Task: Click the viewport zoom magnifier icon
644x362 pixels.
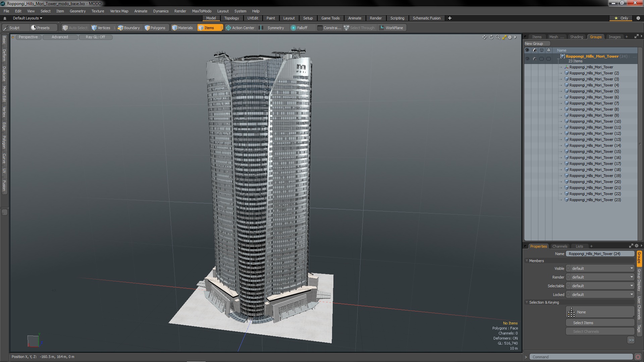Action: pos(498,37)
